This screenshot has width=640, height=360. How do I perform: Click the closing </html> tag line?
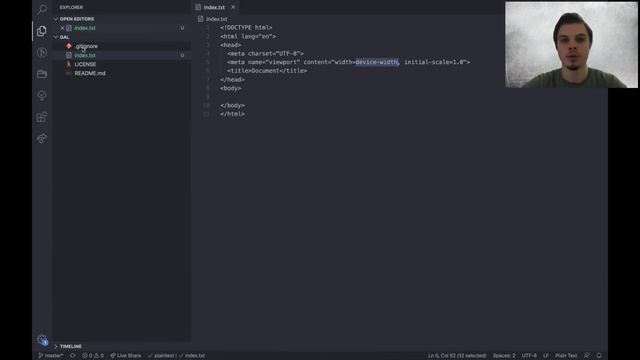tap(232, 114)
